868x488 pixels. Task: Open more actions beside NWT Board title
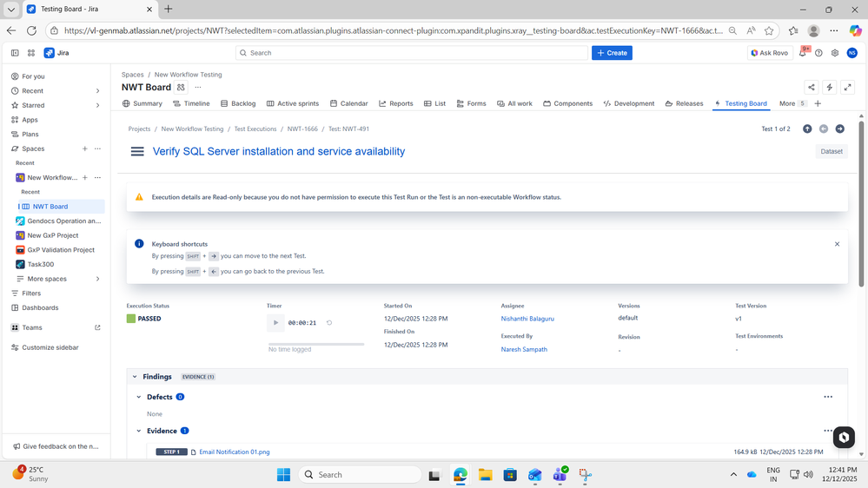click(198, 88)
